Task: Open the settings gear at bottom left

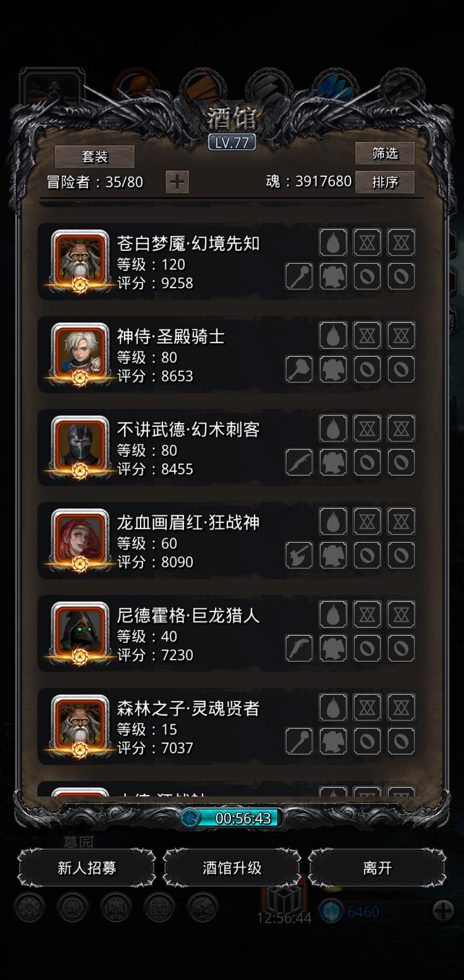Action: tap(29, 908)
